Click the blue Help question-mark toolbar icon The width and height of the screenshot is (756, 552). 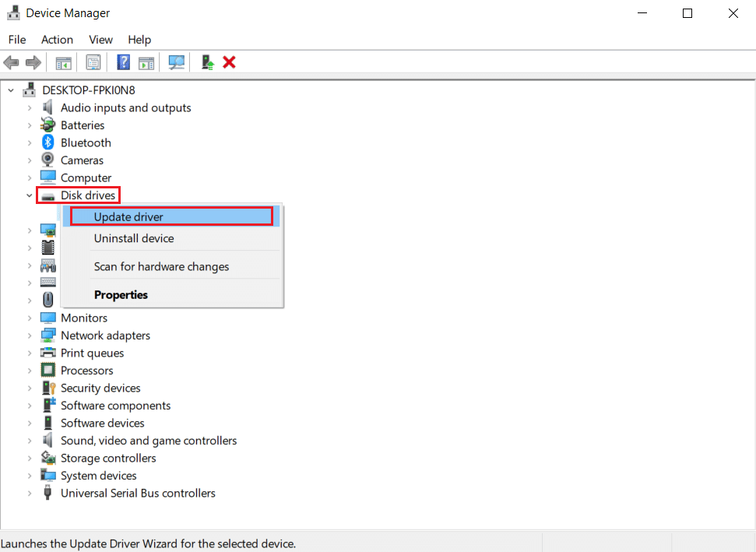pos(124,62)
